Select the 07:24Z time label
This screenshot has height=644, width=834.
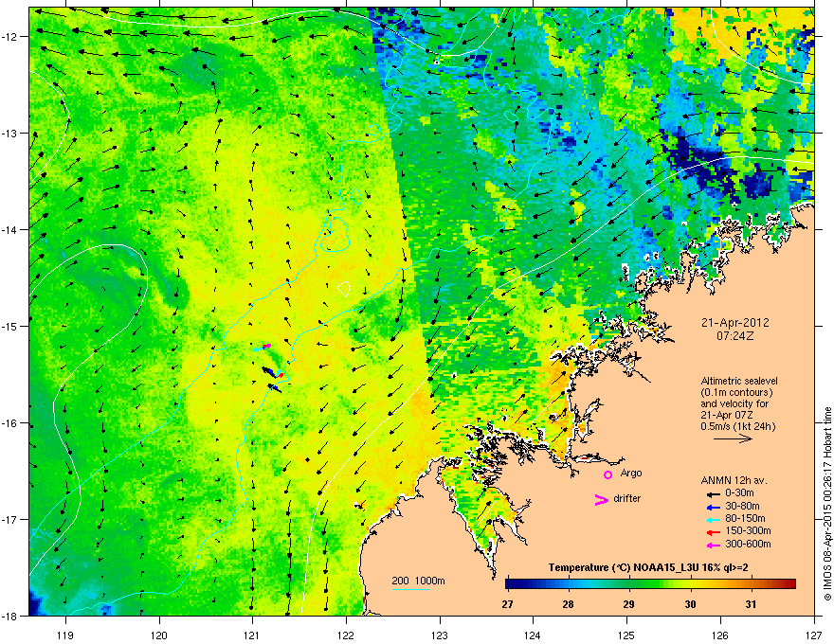[x=734, y=336]
